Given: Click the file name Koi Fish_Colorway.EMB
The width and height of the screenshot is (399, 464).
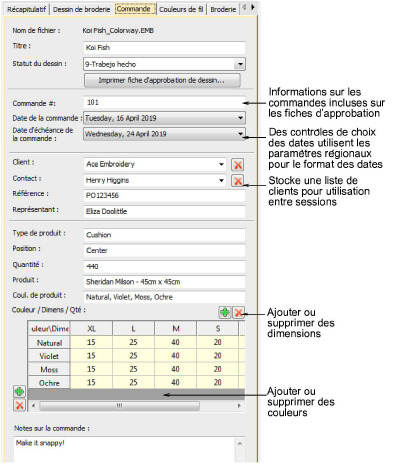Looking at the screenshot, I should tap(118, 31).
